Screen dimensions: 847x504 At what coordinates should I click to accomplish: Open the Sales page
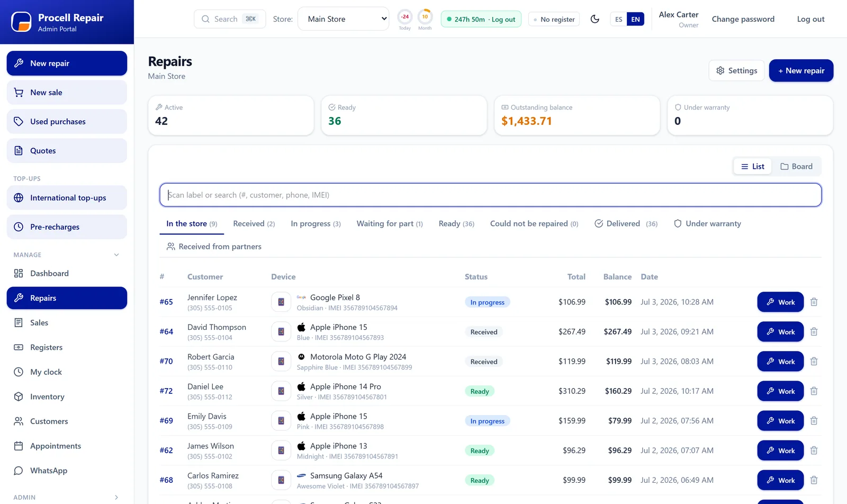(x=67, y=322)
